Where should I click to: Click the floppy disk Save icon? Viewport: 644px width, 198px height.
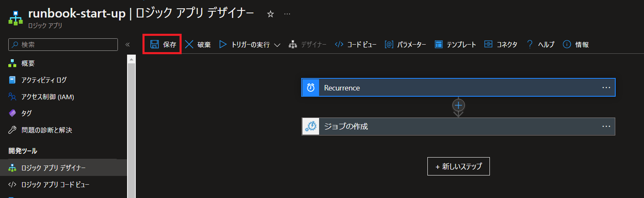[155, 45]
